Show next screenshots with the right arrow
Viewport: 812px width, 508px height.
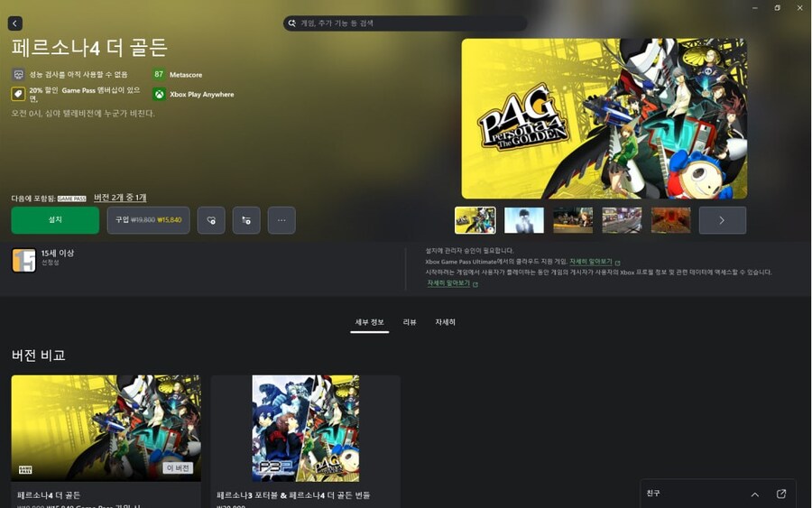tap(722, 220)
